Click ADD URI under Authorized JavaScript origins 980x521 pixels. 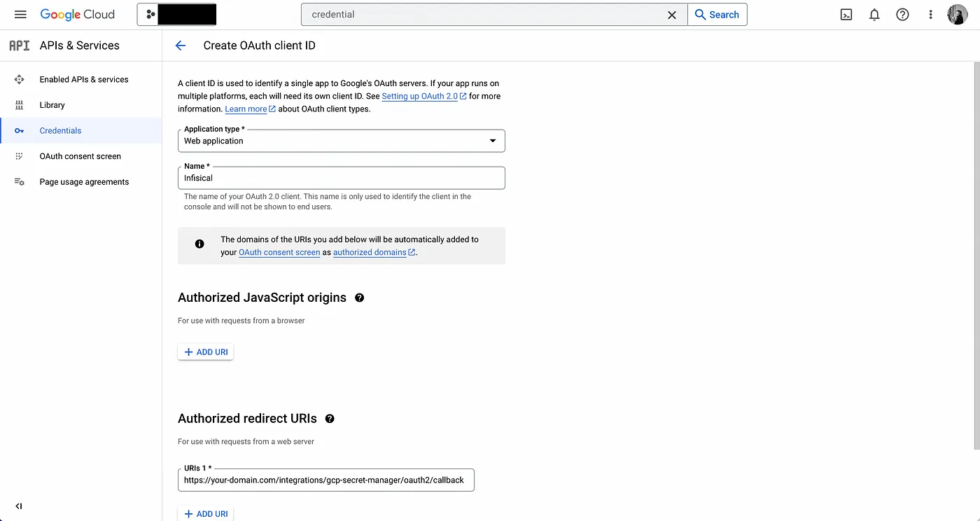click(205, 352)
